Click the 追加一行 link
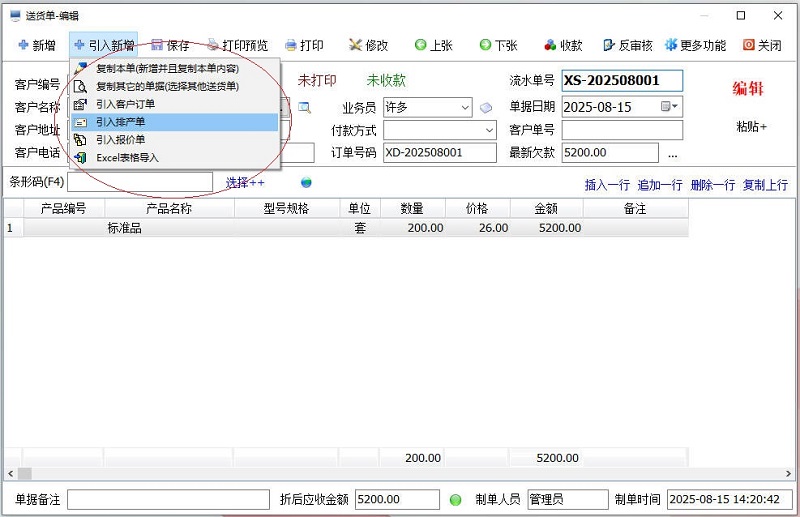The width and height of the screenshot is (800, 517). 660,185
